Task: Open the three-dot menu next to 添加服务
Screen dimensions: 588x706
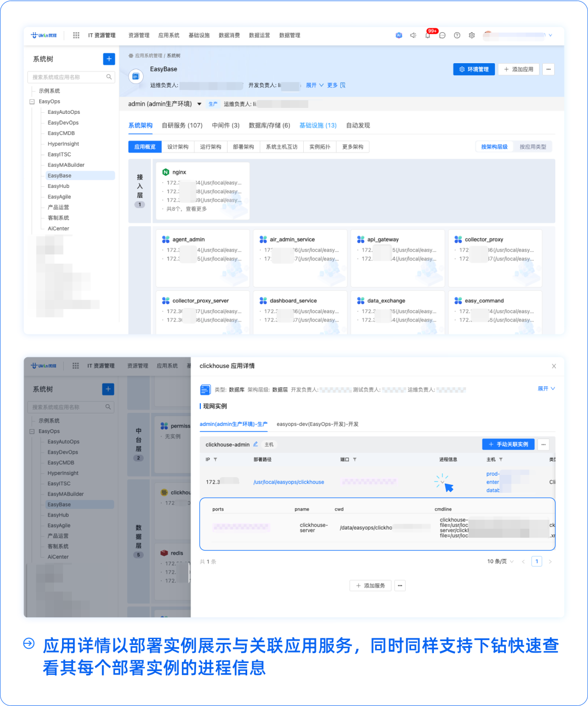Action: click(x=400, y=586)
